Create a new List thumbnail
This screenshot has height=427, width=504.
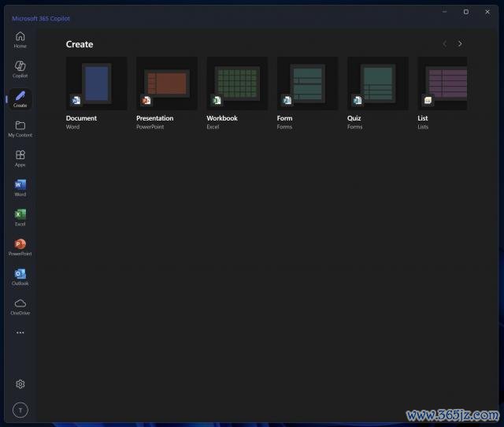tap(443, 84)
